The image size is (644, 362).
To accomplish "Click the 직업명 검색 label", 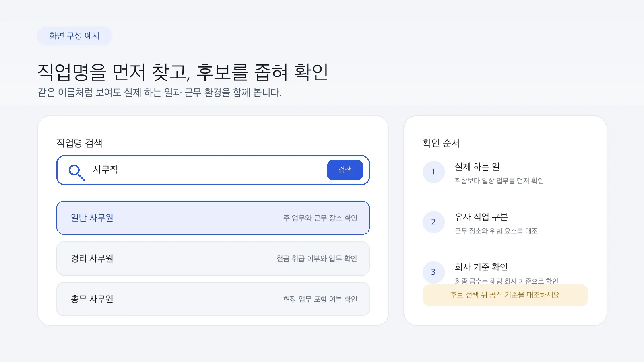I will click(79, 143).
